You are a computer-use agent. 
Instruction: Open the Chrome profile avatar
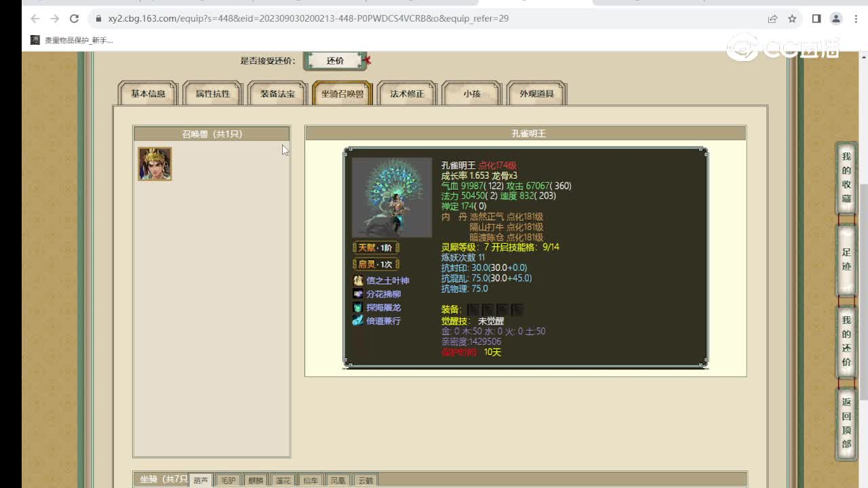pos(836,18)
